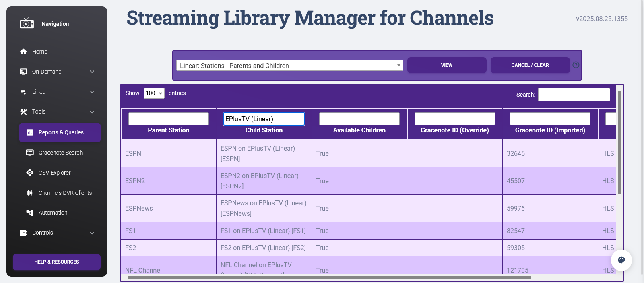Image resolution: width=644 pixels, height=283 pixels.
Task: Click the Tools wrench icon
Action: point(23,112)
